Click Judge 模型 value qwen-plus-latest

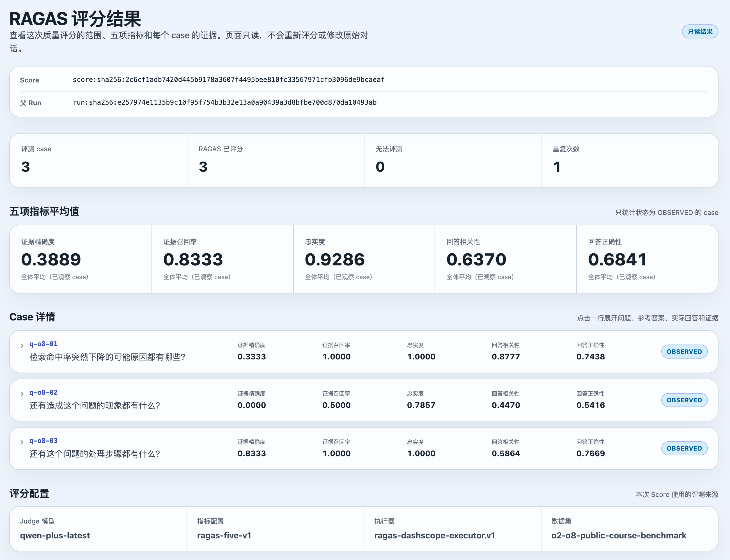click(55, 535)
